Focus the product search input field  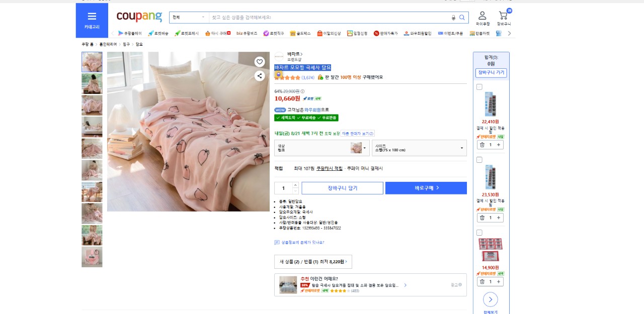[x=330, y=18]
